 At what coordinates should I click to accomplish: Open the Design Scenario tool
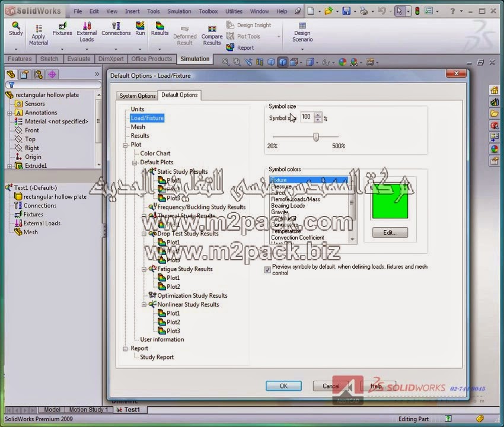click(x=302, y=32)
